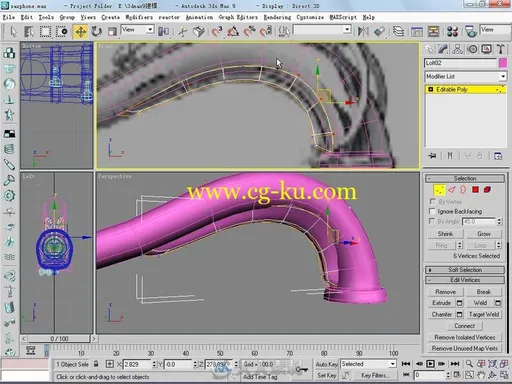Select Polygon sub-object level icon

(x=475, y=190)
